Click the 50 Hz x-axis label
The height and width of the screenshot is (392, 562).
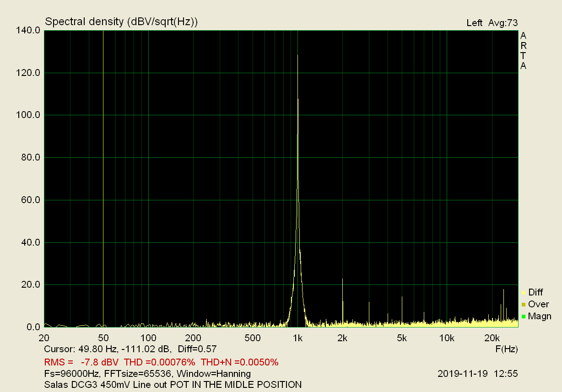click(103, 338)
